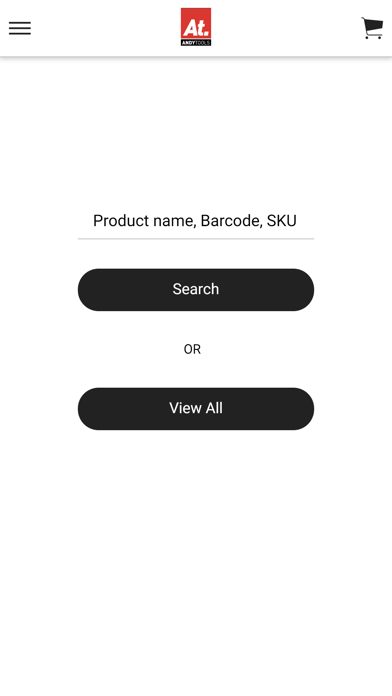Viewport: 392px width, 696px height.
Task: Go home via the red At. logo
Action: (196, 27)
